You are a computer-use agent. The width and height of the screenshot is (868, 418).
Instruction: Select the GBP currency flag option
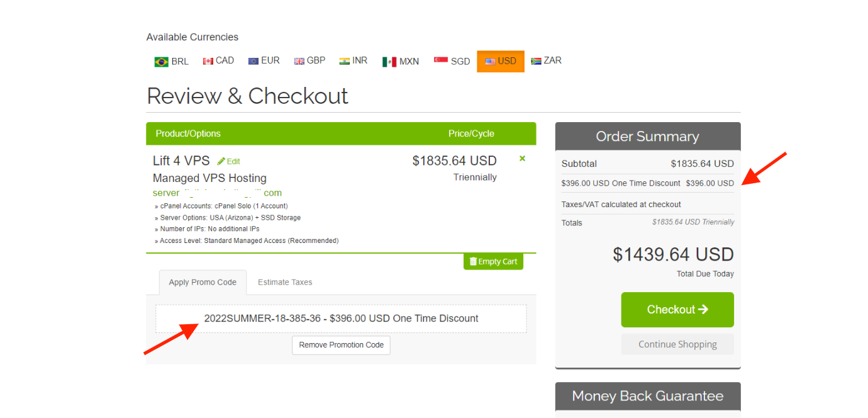[x=309, y=61]
